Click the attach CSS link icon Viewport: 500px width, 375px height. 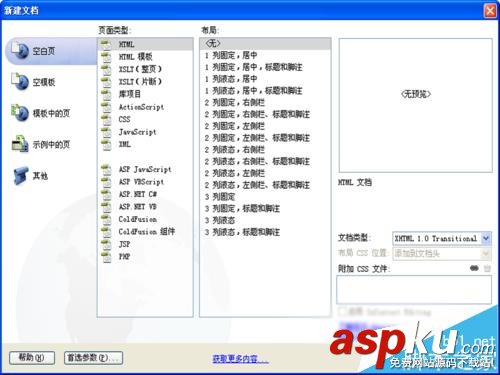(x=474, y=268)
